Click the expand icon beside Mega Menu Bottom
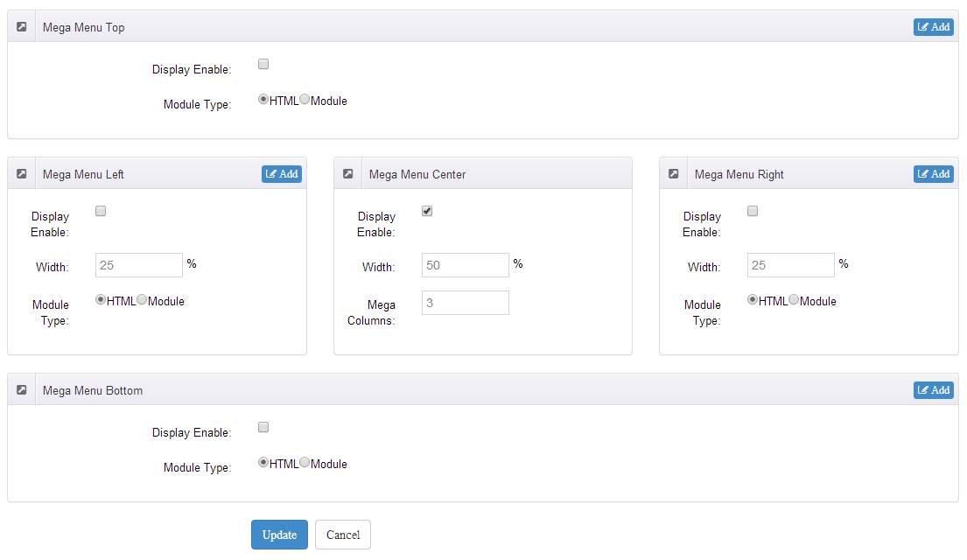967x560 pixels. click(x=22, y=390)
